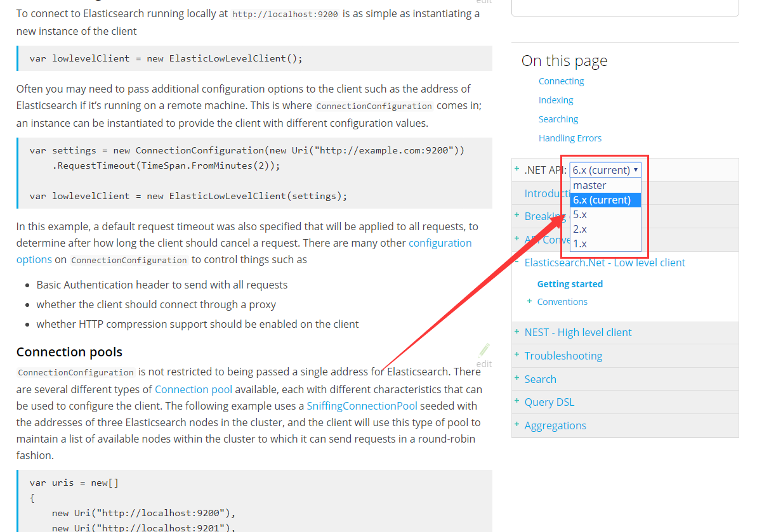Follow the Connection pool link

coord(194,389)
